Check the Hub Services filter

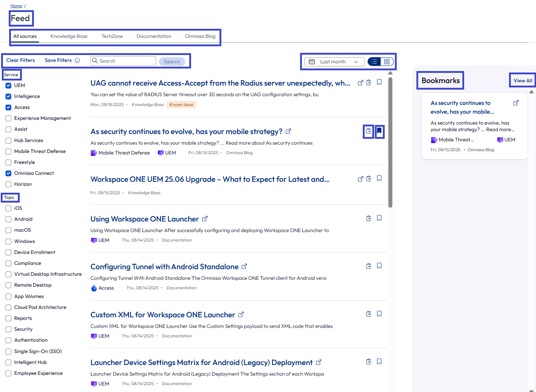tap(8, 141)
